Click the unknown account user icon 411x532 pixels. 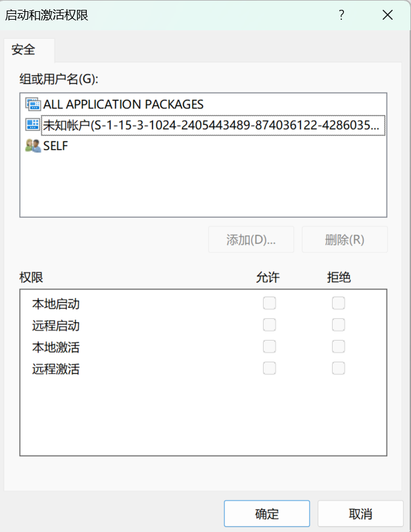[x=32, y=125]
